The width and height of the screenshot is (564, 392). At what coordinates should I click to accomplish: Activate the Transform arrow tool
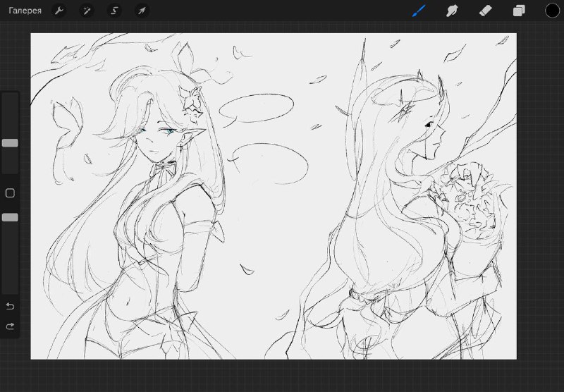pyautogui.click(x=142, y=11)
